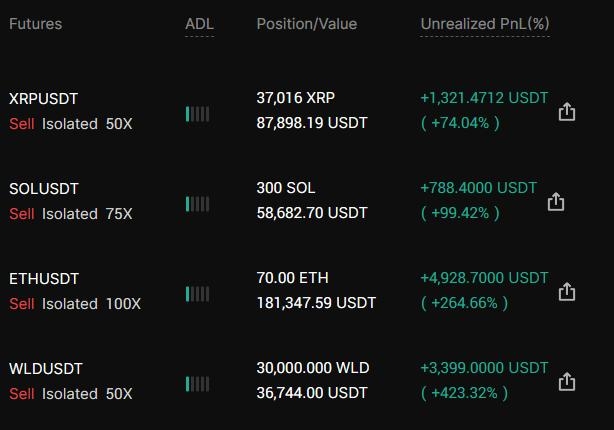Open the XRPUSDT futures contract

(43, 99)
